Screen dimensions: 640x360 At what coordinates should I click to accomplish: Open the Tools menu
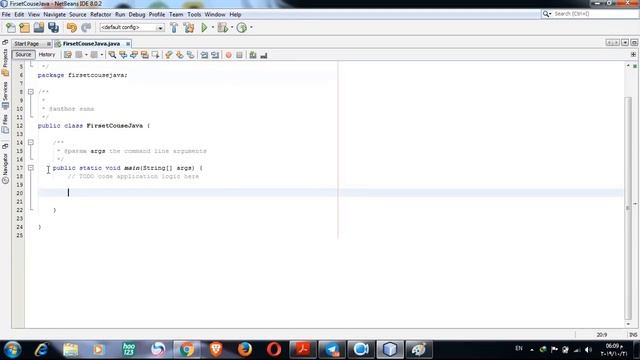coord(194,14)
